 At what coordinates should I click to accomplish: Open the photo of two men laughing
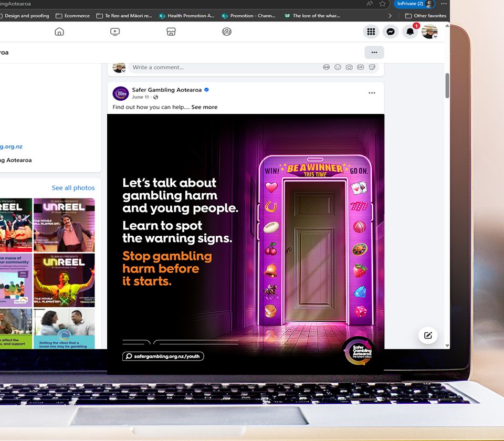(x=64, y=329)
